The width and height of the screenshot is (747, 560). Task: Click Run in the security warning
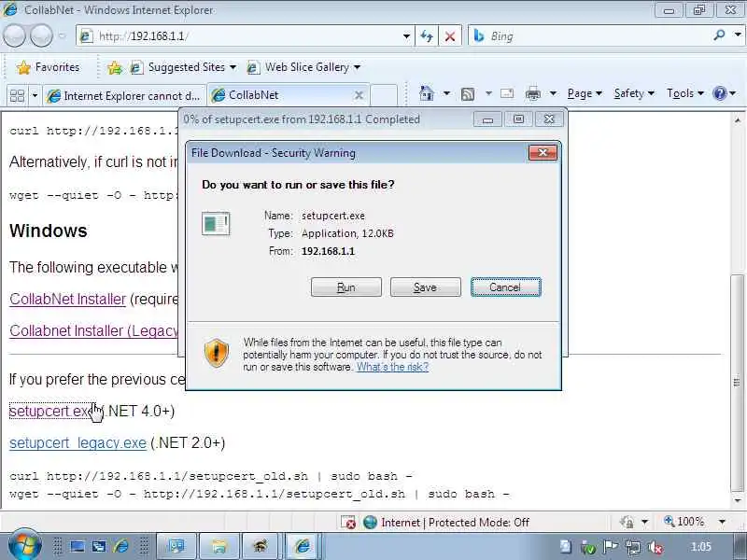[x=346, y=287]
